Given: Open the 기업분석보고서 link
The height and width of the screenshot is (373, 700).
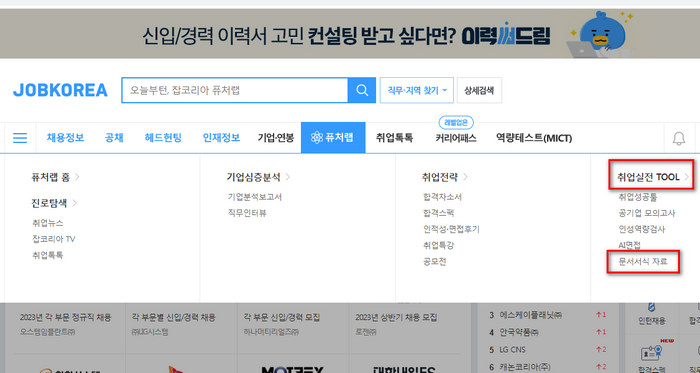Looking at the screenshot, I should (x=254, y=197).
